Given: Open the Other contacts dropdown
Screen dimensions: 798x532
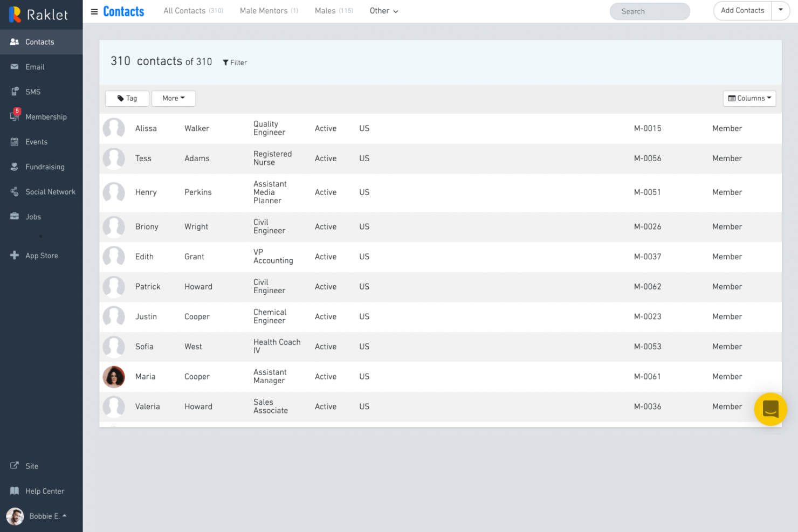Looking at the screenshot, I should [383, 11].
